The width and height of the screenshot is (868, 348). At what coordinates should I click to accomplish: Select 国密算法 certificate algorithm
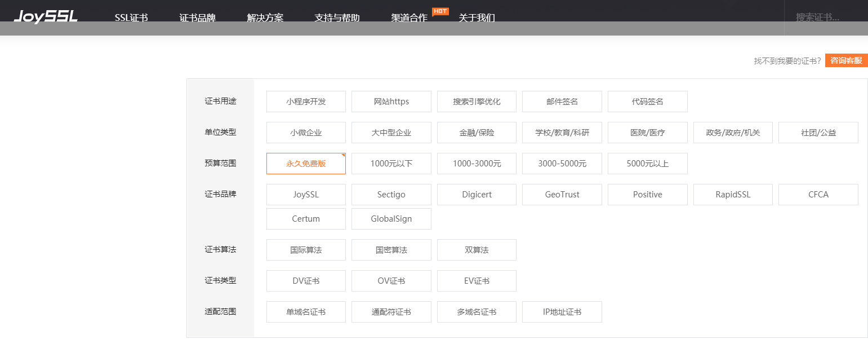391,250
